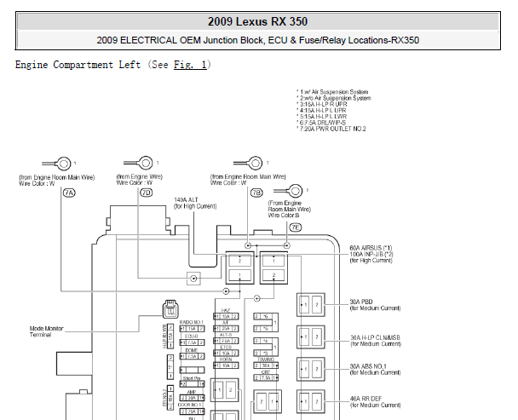The height and width of the screenshot is (420, 518).
Task: Click the ring terminal icon above 7D
Action: (138, 163)
